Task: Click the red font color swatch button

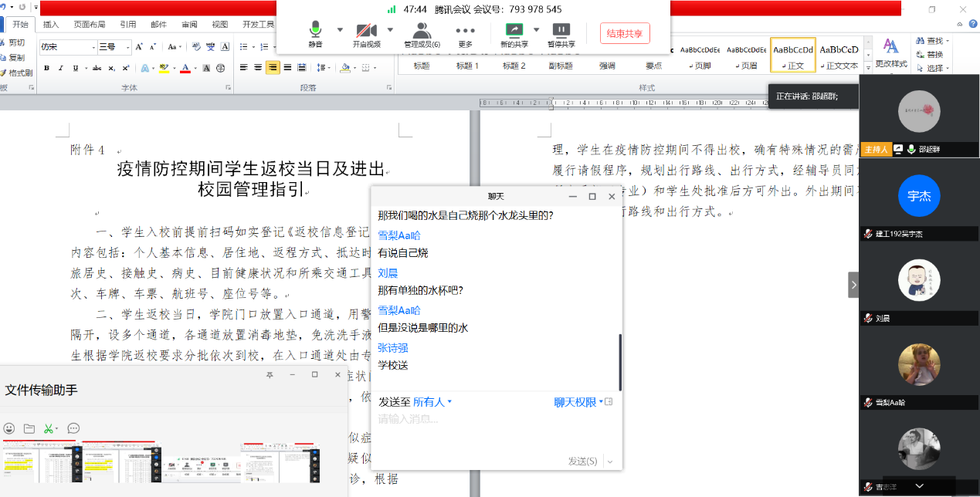Action: pyautogui.click(x=185, y=68)
